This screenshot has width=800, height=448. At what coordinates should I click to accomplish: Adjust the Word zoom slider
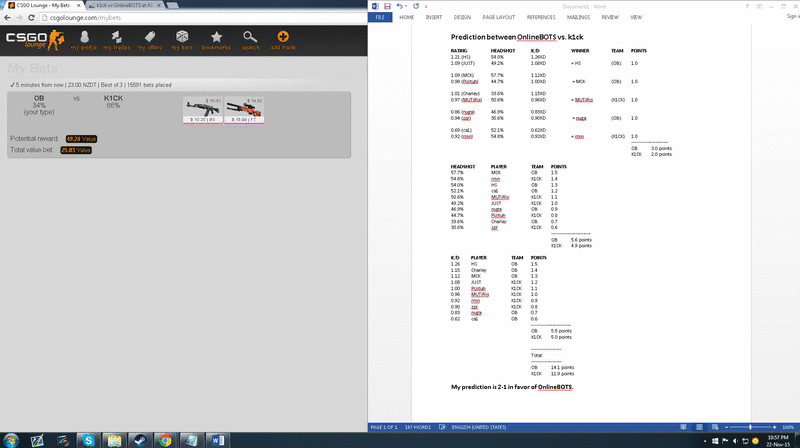point(750,427)
